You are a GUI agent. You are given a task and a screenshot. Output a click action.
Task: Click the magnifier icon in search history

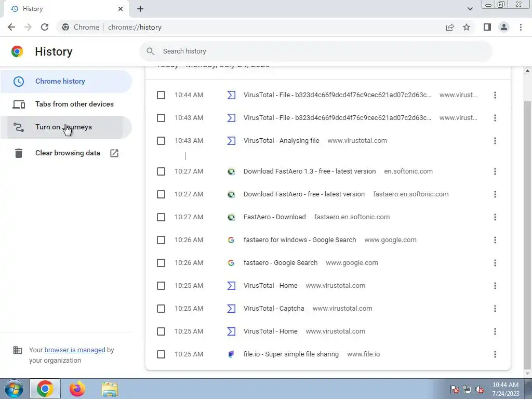[x=150, y=51]
